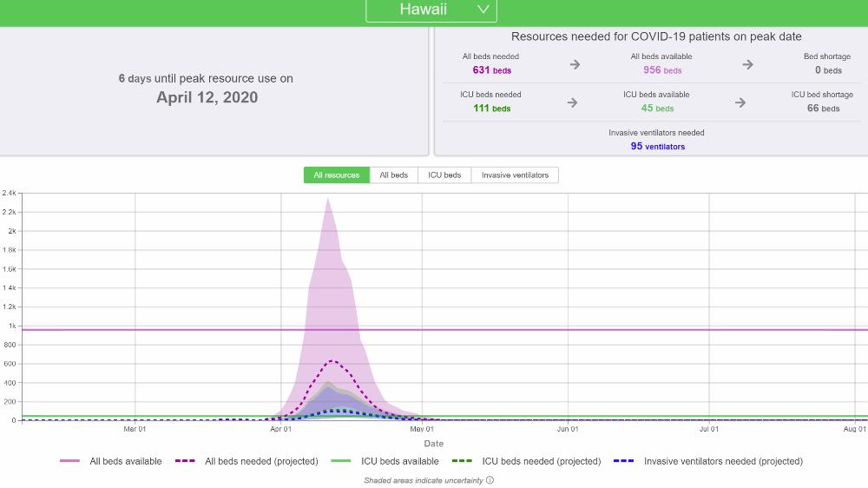Click arrow between All beds needed and available
The height and width of the screenshot is (488, 868).
tap(574, 64)
